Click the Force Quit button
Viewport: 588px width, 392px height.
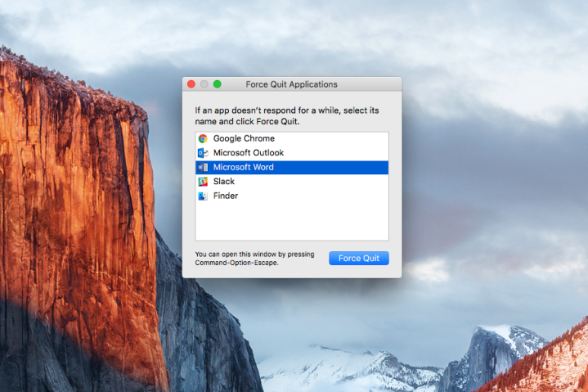click(x=359, y=258)
